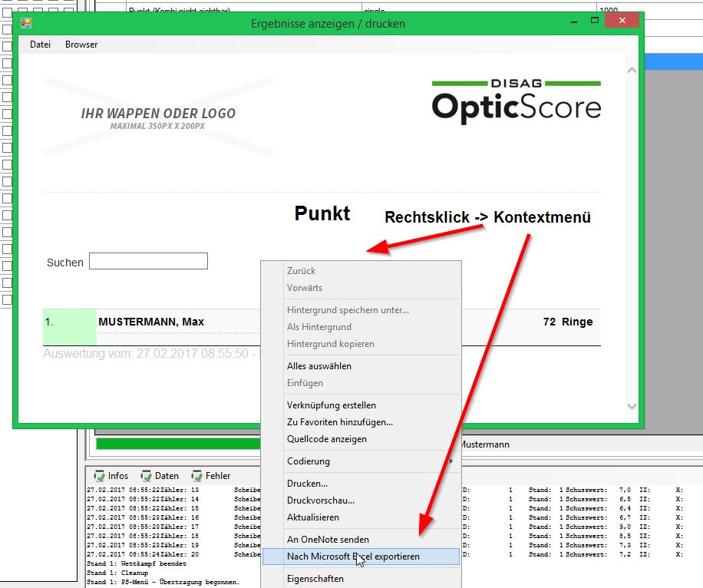Click into the Suchen search field

[x=148, y=262]
